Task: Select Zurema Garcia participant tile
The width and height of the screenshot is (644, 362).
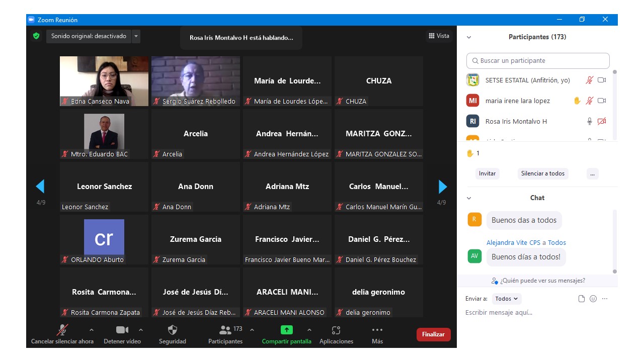Action: [x=196, y=239]
